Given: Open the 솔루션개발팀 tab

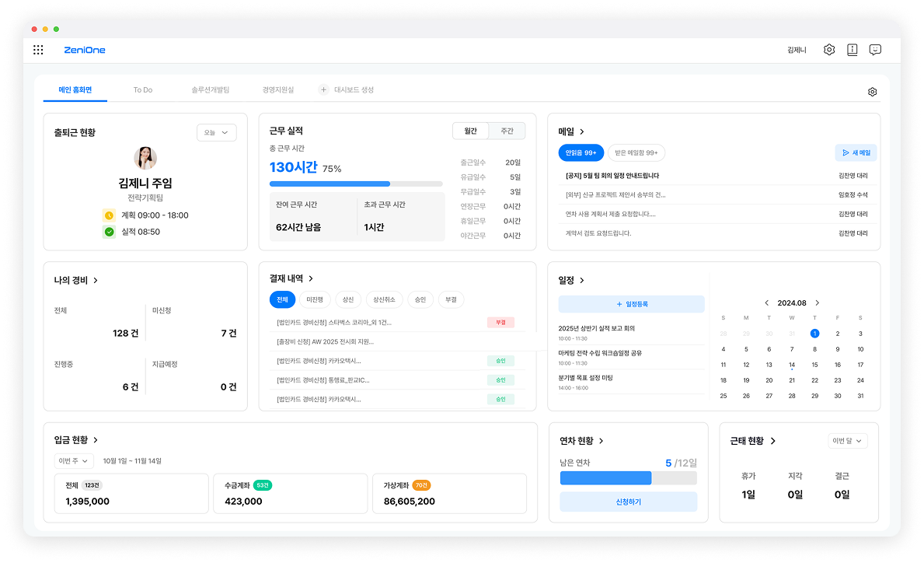Looking at the screenshot, I should coord(211,90).
